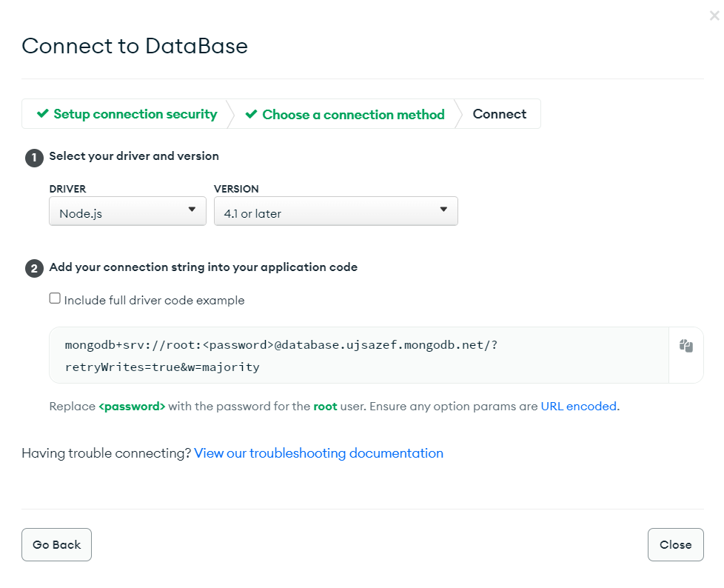Click checkmark icon beside Choose a connection method
Screen dimensions: 724x588
[x=251, y=114]
